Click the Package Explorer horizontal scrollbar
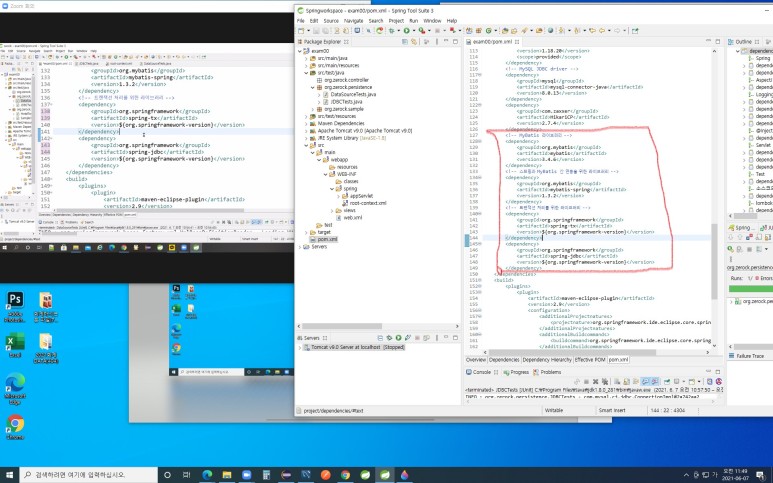 click(342, 326)
